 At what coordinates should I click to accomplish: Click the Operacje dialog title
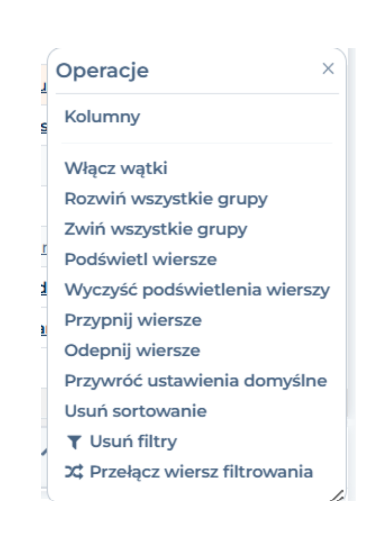click(x=102, y=71)
